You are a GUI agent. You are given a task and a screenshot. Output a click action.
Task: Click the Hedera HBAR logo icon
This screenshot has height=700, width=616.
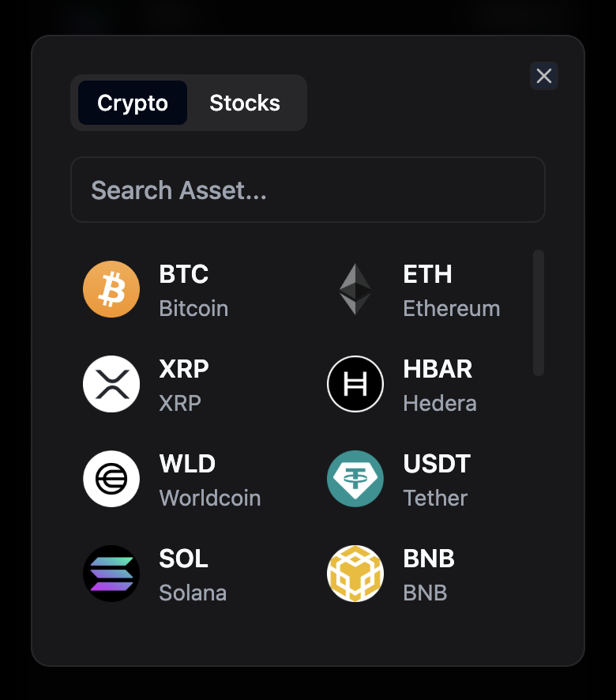click(x=355, y=384)
